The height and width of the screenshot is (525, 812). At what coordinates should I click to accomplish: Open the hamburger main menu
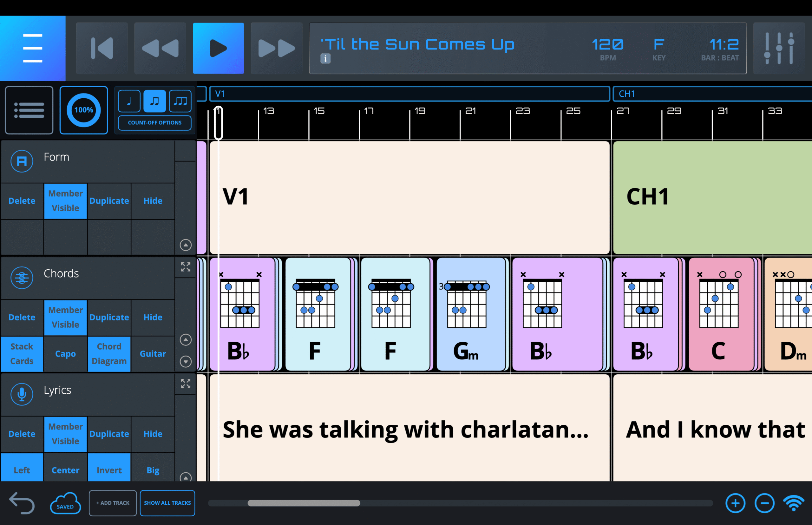(x=33, y=48)
